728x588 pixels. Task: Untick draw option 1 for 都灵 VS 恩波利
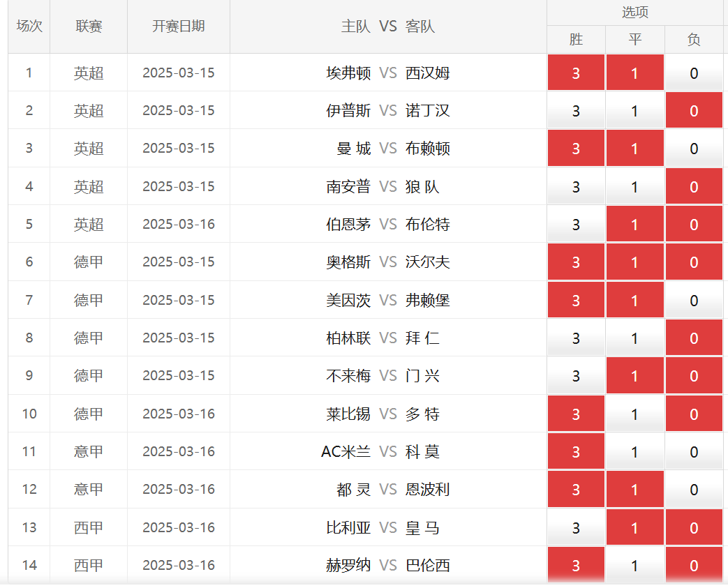(634, 489)
